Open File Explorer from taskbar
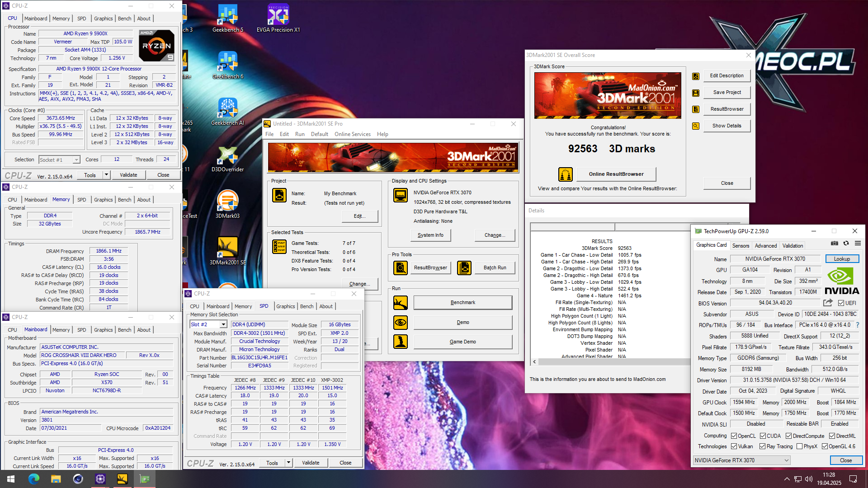Viewport: 868px width, 488px height. coord(56,479)
